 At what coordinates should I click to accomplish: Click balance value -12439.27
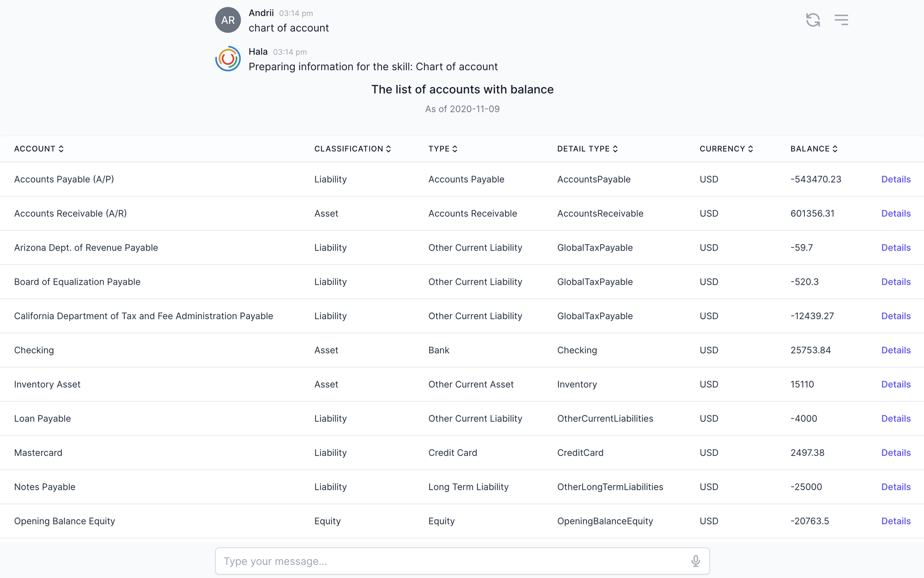coord(812,316)
